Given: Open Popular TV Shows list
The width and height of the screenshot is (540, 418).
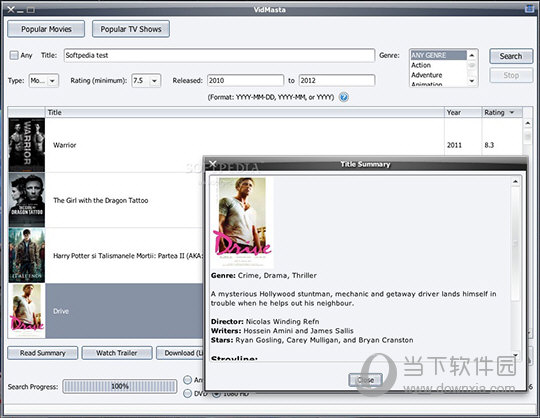Looking at the screenshot, I should [x=131, y=29].
